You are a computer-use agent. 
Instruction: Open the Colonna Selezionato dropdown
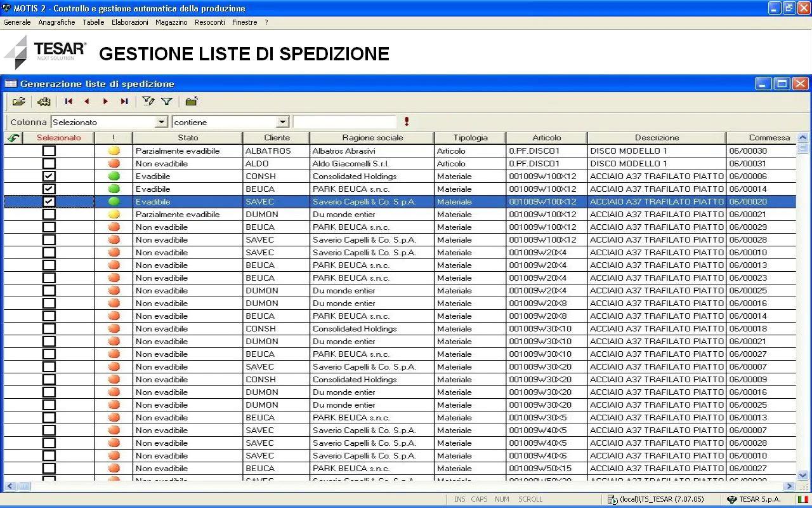161,122
